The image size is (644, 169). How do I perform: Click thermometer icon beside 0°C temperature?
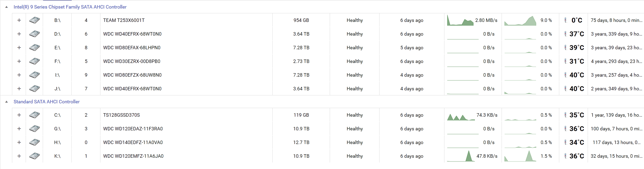565,20
